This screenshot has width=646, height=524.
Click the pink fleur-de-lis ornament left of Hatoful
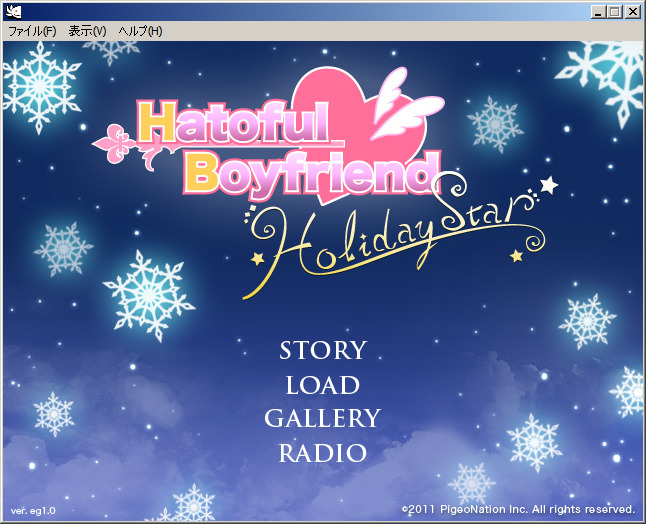coord(117,144)
